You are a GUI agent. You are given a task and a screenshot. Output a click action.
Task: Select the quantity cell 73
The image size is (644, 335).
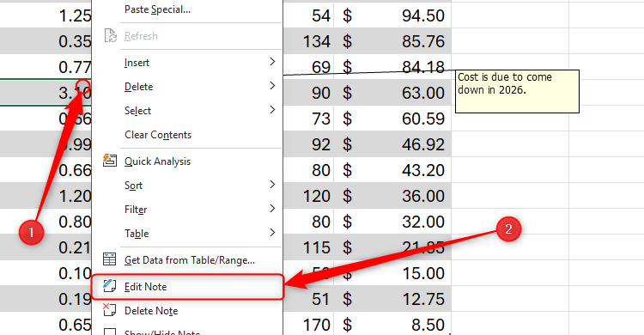[308, 119]
